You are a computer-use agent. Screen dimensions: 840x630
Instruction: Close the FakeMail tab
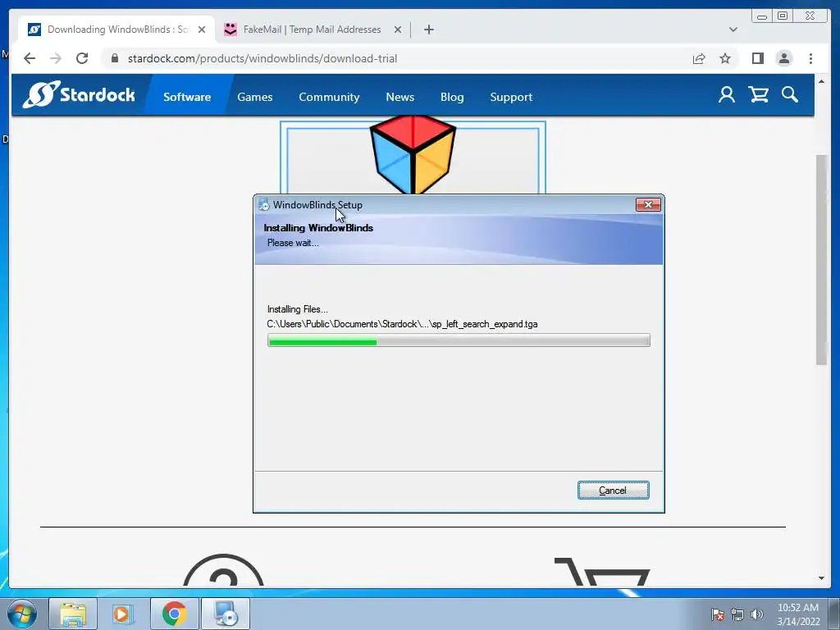pyautogui.click(x=398, y=30)
